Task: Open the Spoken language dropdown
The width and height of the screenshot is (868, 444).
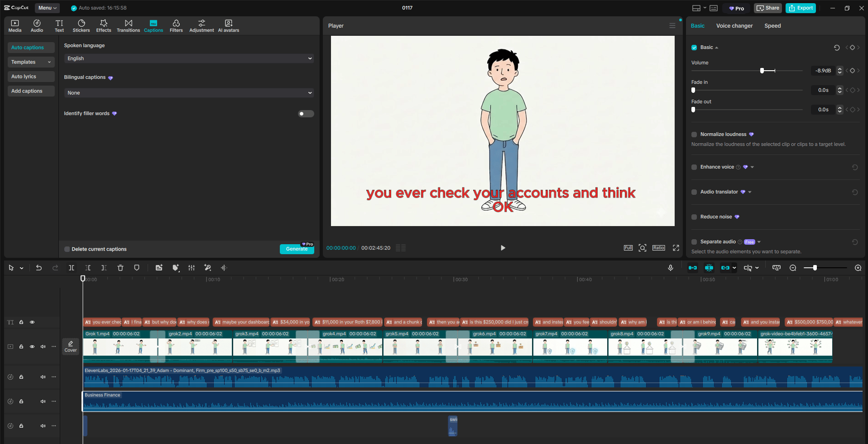Action: coord(188,58)
